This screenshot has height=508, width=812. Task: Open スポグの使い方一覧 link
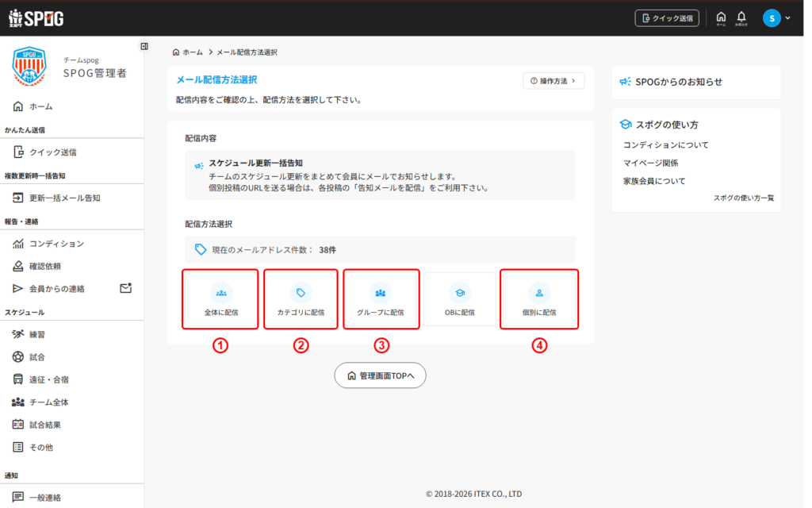coord(744,198)
